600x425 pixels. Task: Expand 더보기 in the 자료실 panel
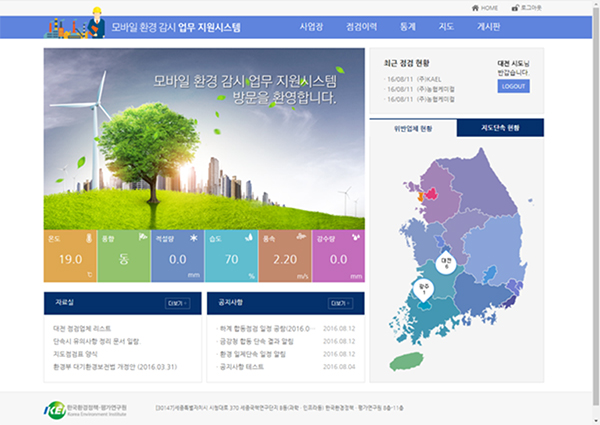176,302
